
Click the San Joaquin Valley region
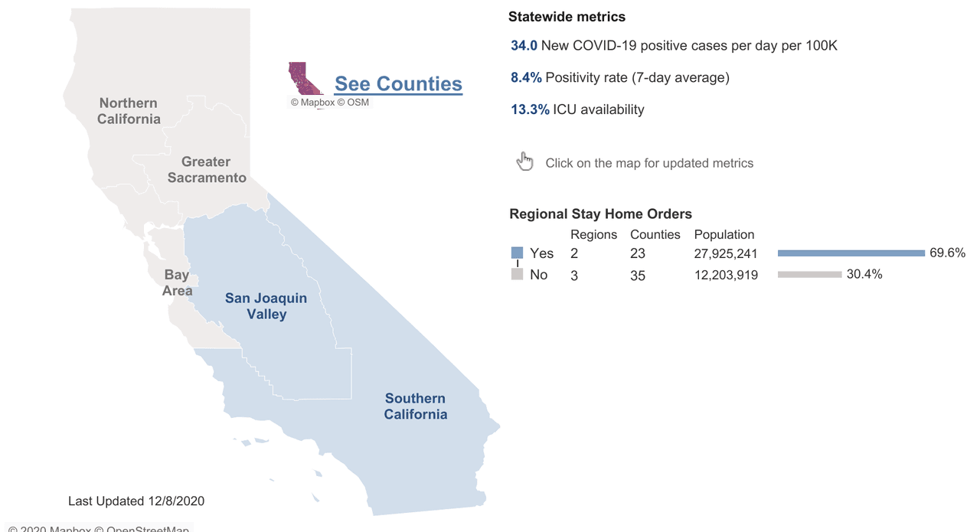point(266,305)
